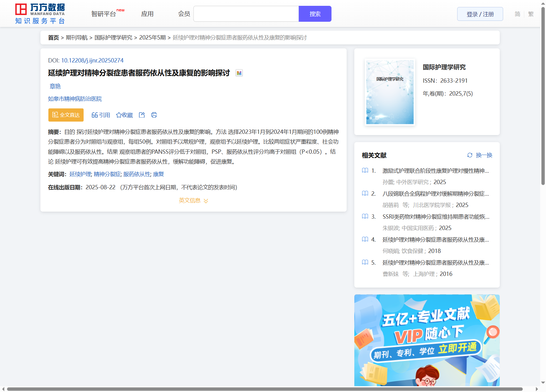Click the 全文直达 full text button
Screen dimensions: 546x392
coord(66,115)
